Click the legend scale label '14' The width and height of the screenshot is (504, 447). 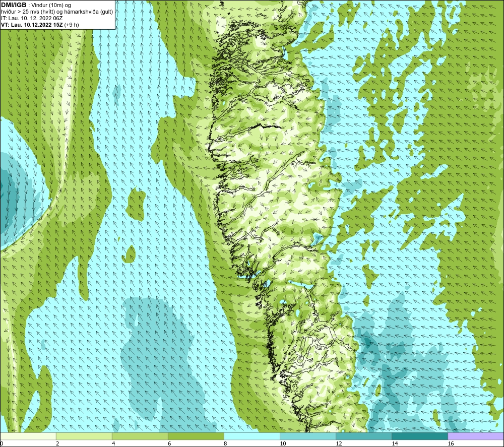(x=395, y=443)
